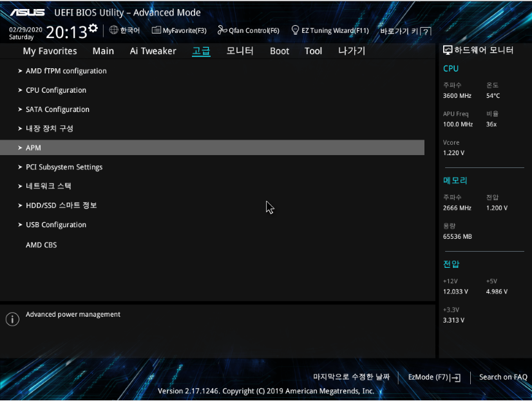Click the globe language icon
This screenshot has height=401, width=532.
point(113,30)
